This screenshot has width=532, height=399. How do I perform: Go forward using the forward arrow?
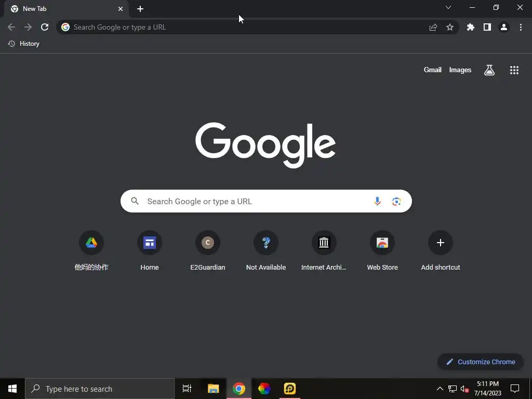(x=28, y=27)
